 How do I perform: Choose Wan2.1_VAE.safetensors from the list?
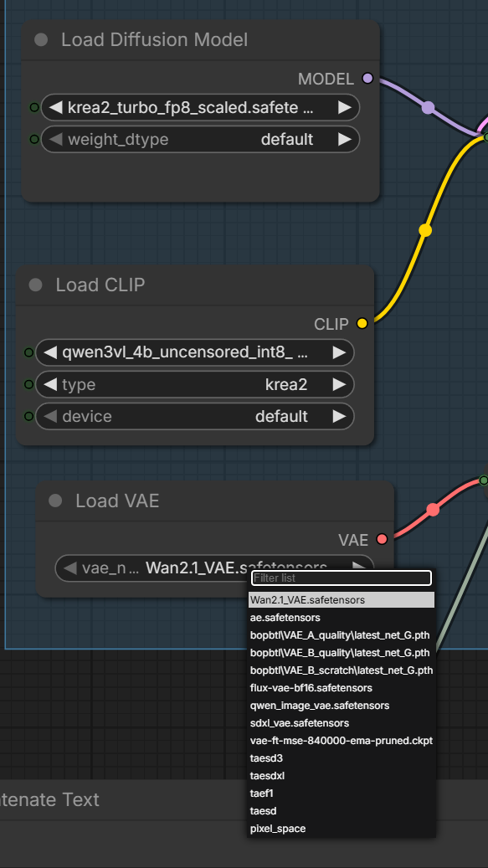click(342, 600)
